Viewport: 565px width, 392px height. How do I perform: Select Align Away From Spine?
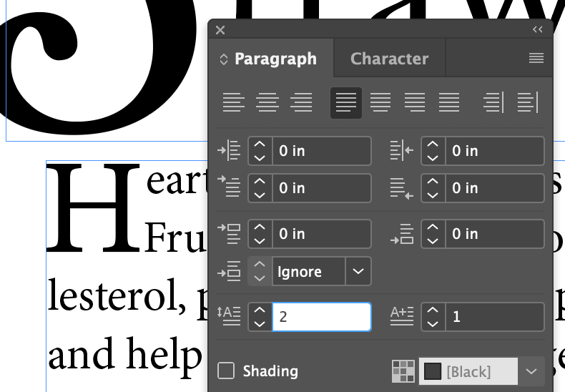pyautogui.click(x=528, y=102)
